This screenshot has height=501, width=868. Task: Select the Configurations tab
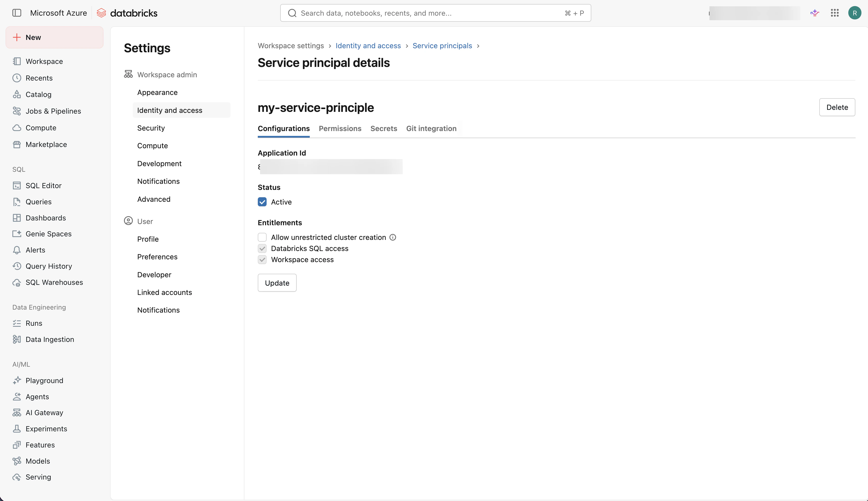pos(284,128)
